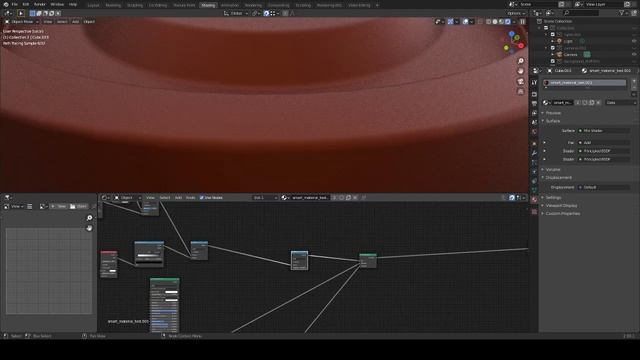The width and height of the screenshot is (640, 360).
Task: Pause the viewport render preview
Action: click(522, 22)
